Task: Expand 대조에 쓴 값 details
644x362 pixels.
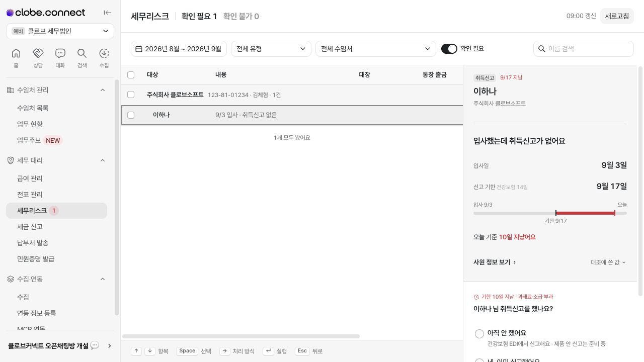Action: pos(608,262)
